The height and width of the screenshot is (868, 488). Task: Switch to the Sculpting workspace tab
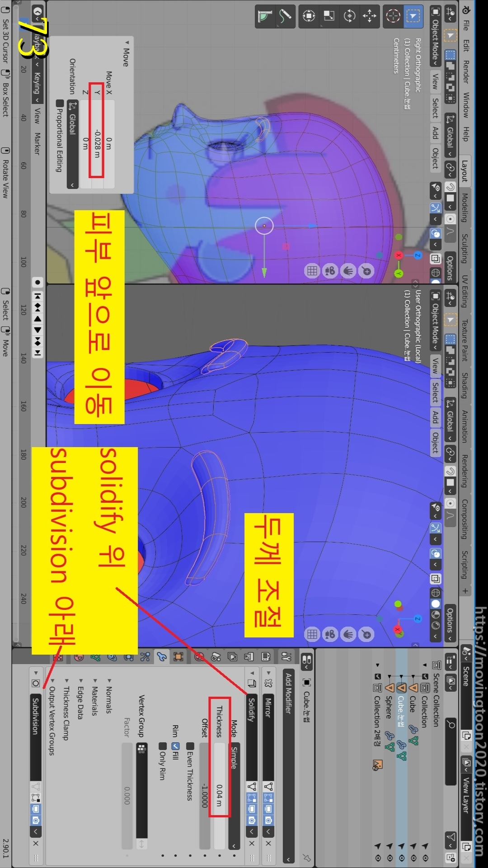pyautogui.click(x=465, y=248)
